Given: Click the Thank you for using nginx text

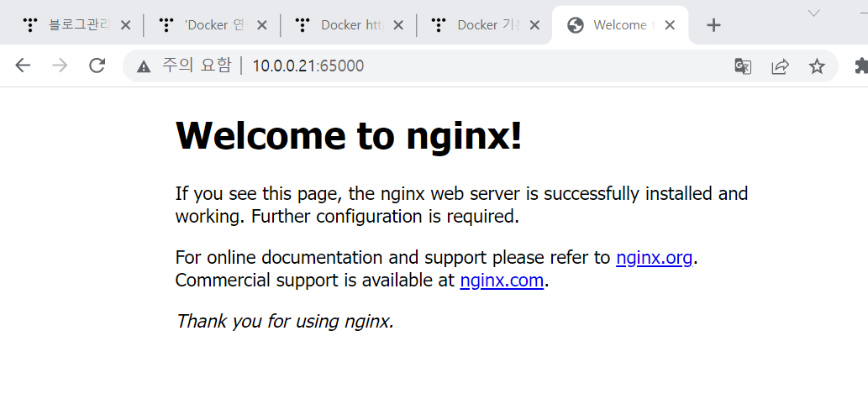Looking at the screenshot, I should click(285, 321).
